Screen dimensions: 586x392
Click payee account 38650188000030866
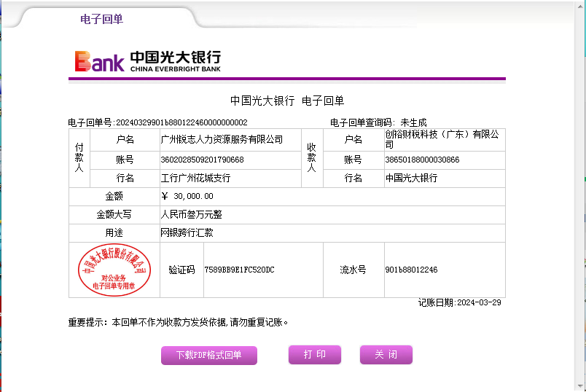click(422, 160)
